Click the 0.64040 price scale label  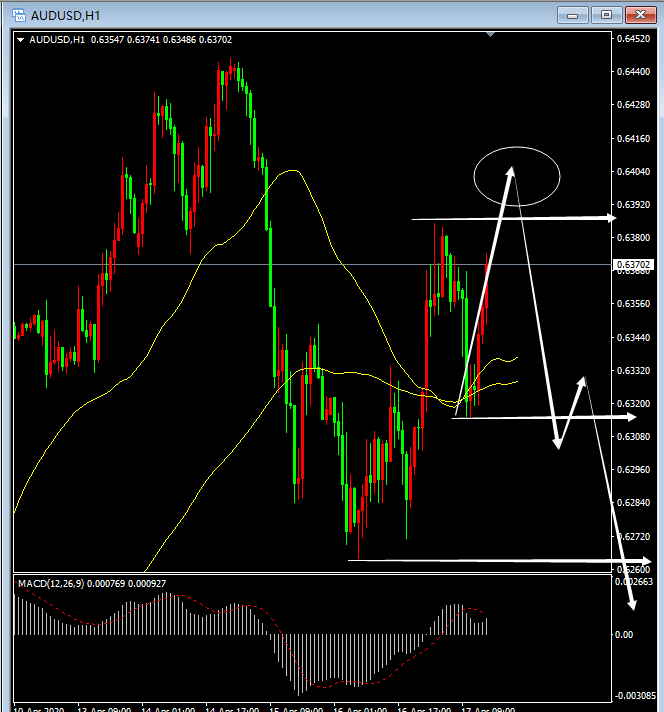634,172
